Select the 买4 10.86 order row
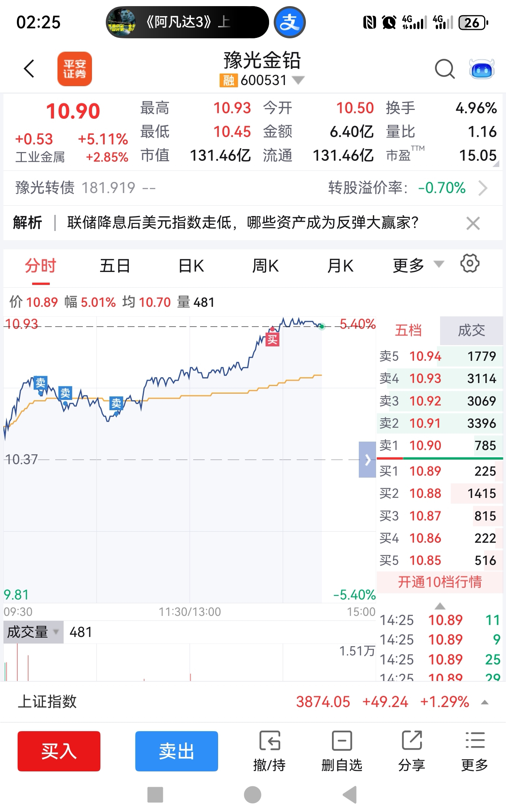Image resolution: width=506 pixels, height=812 pixels. (440, 538)
